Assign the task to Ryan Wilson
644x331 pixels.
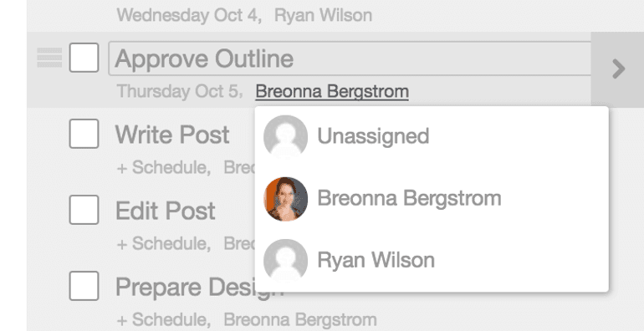coord(432,261)
